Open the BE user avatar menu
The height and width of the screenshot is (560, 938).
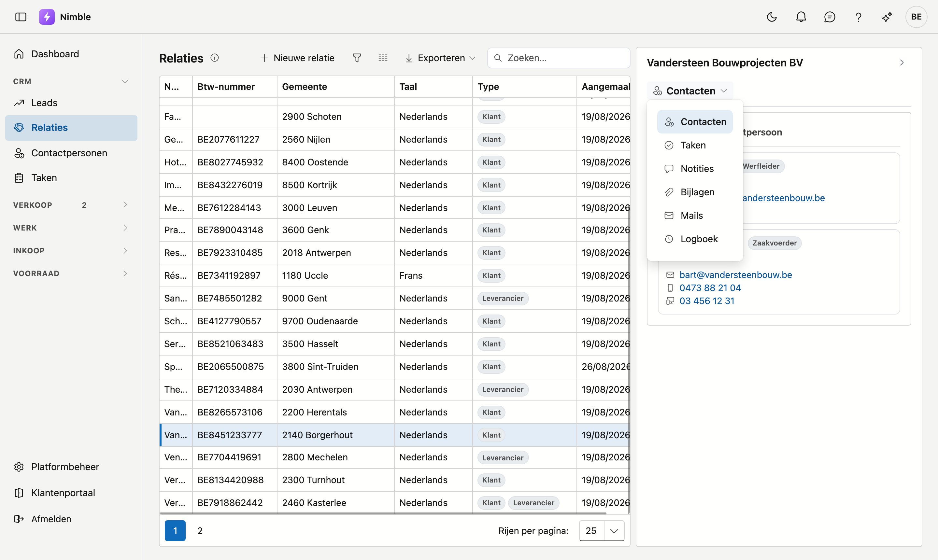[916, 17]
